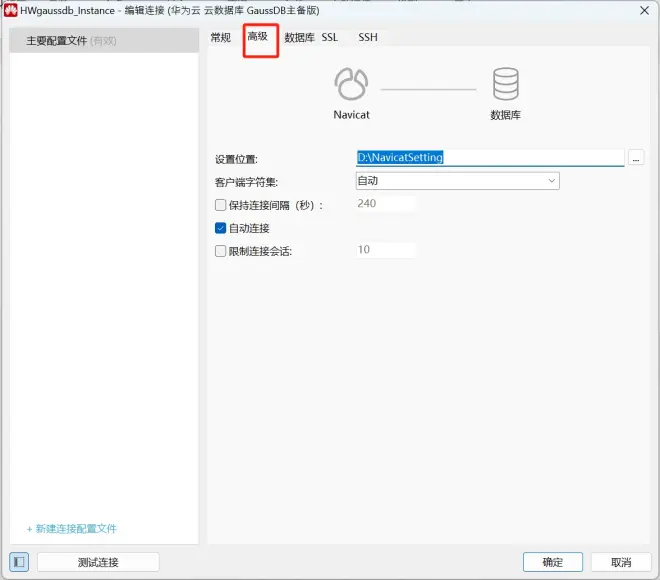The height and width of the screenshot is (580, 660).
Task: Click the connection session limit field showing 10
Action: click(386, 250)
